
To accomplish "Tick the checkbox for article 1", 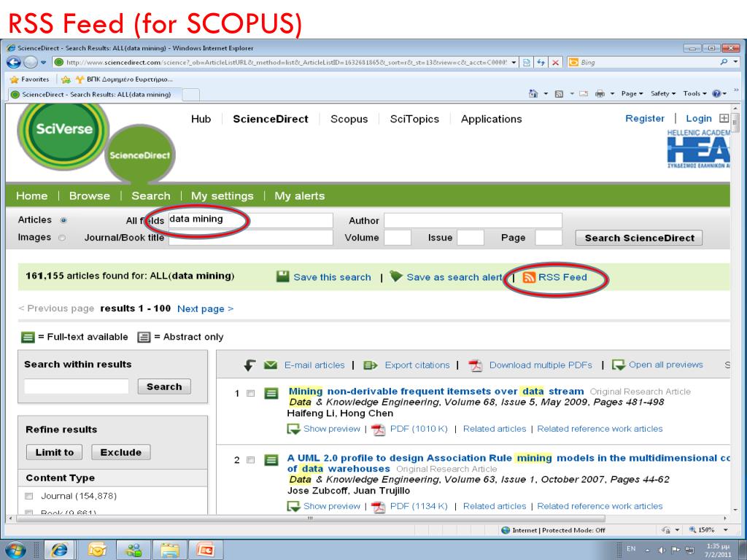I will (251, 393).
